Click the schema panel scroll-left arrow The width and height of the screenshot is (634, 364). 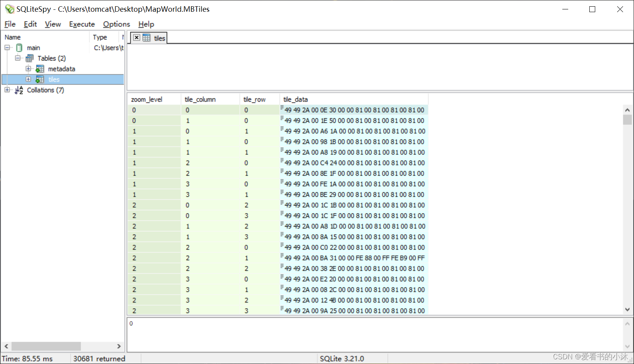point(6,346)
